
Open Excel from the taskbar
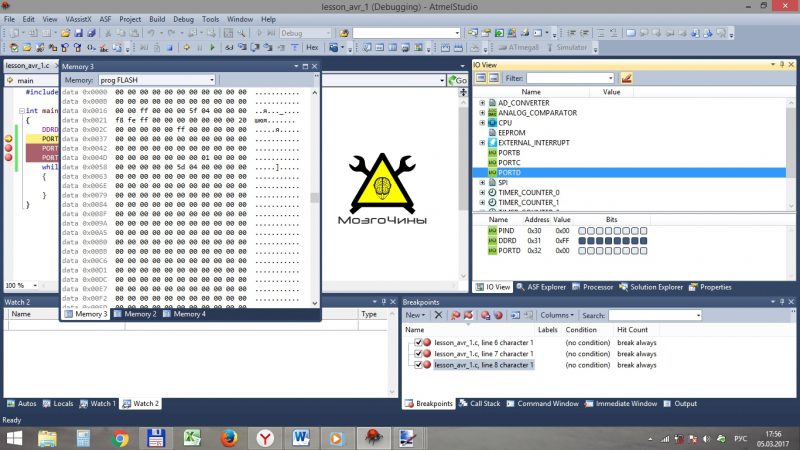(192, 438)
